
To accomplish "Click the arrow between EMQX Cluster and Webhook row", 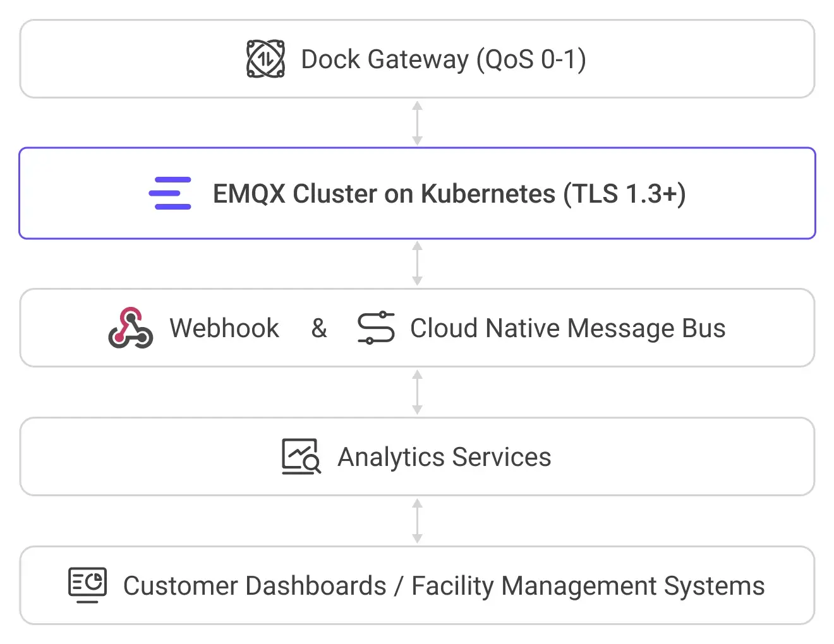I will 417,263.
